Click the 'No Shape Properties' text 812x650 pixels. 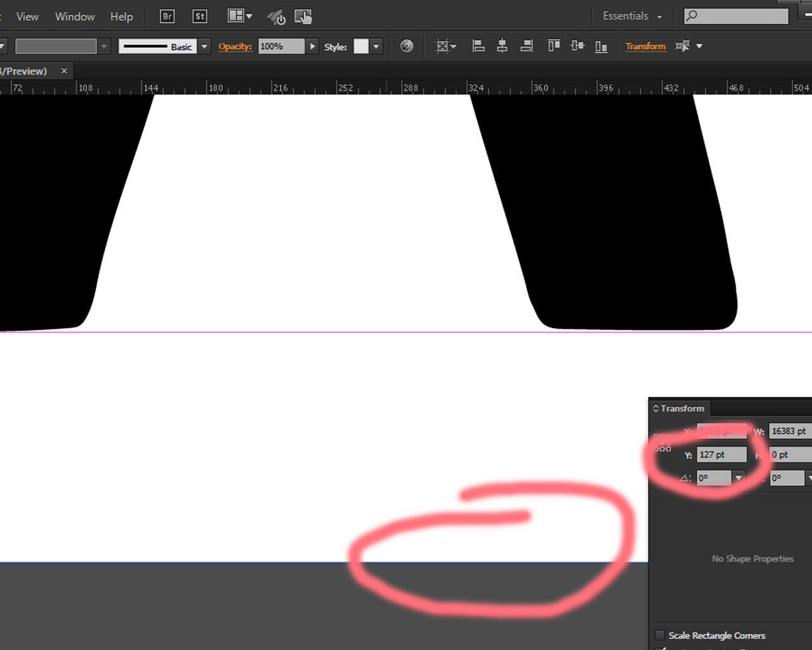point(752,559)
